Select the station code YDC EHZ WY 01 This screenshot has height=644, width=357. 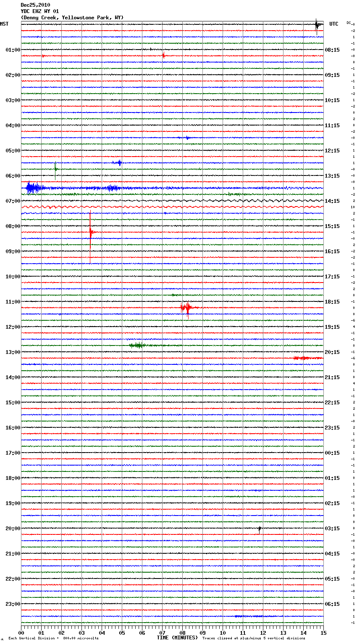[x=40, y=11]
